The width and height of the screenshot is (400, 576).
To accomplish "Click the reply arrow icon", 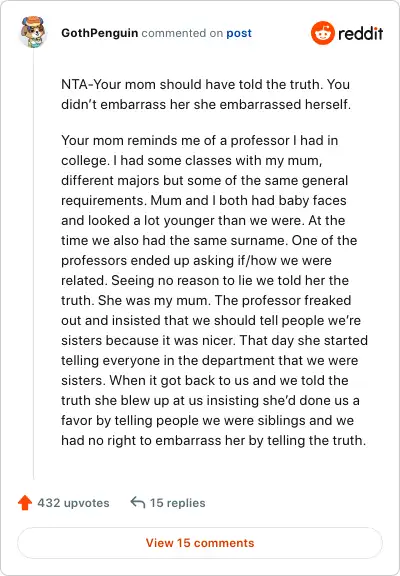I will pos(138,502).
